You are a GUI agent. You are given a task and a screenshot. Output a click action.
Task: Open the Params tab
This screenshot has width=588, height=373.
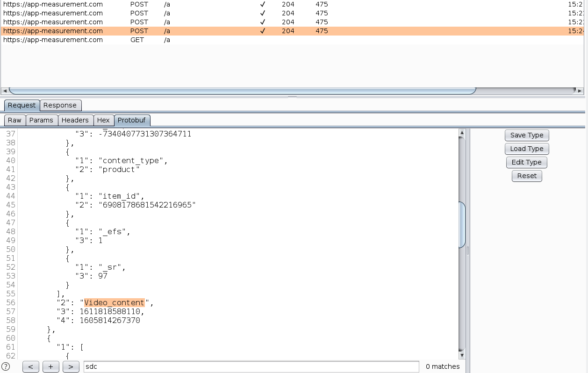(x=41, y=120)
